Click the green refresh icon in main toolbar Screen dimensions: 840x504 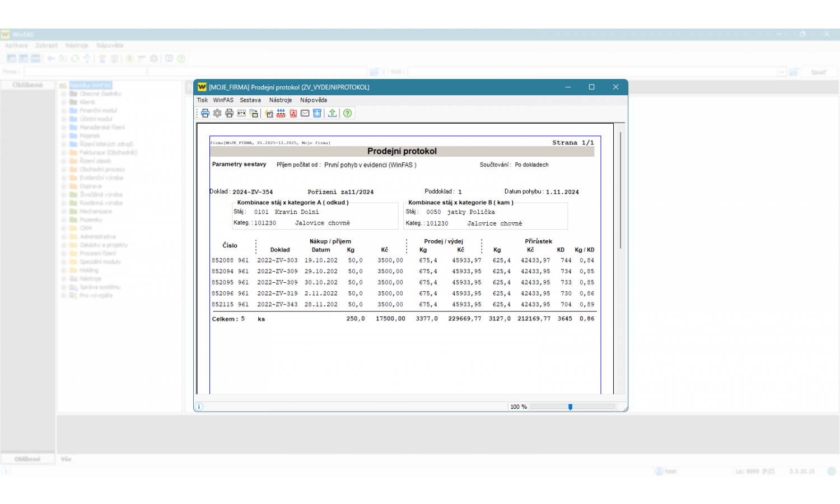point(74,58)
